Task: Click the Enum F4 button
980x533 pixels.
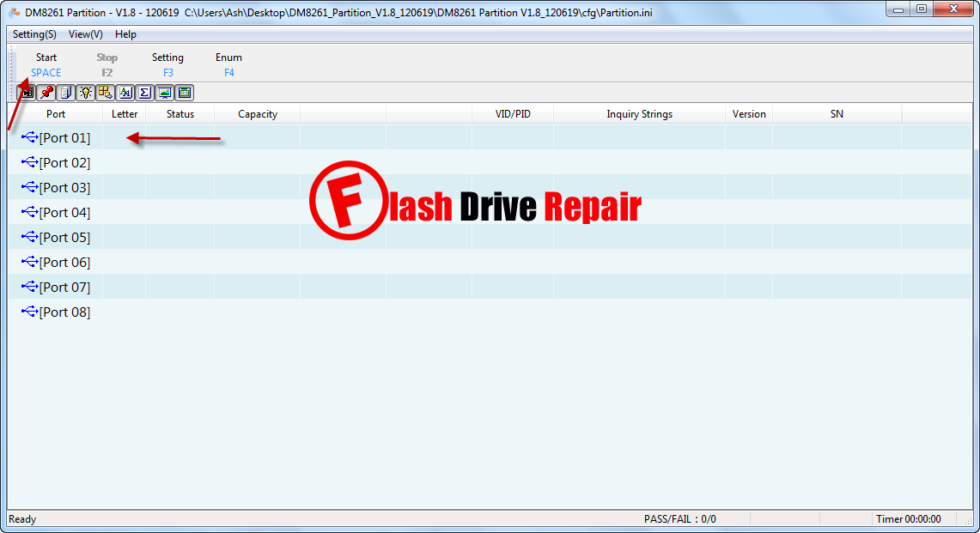Action: pyautogui.click(x=228, y=65)
